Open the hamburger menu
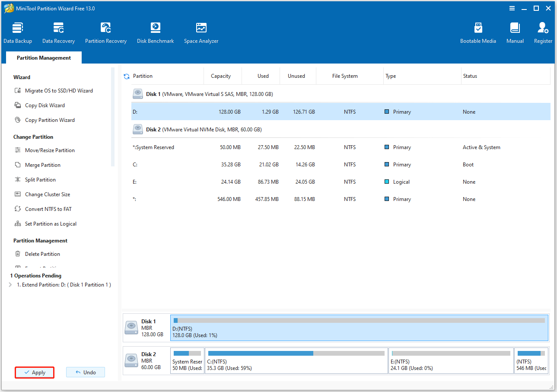The height and width of the screenshot is (392, 557). [x=512, y=8]
